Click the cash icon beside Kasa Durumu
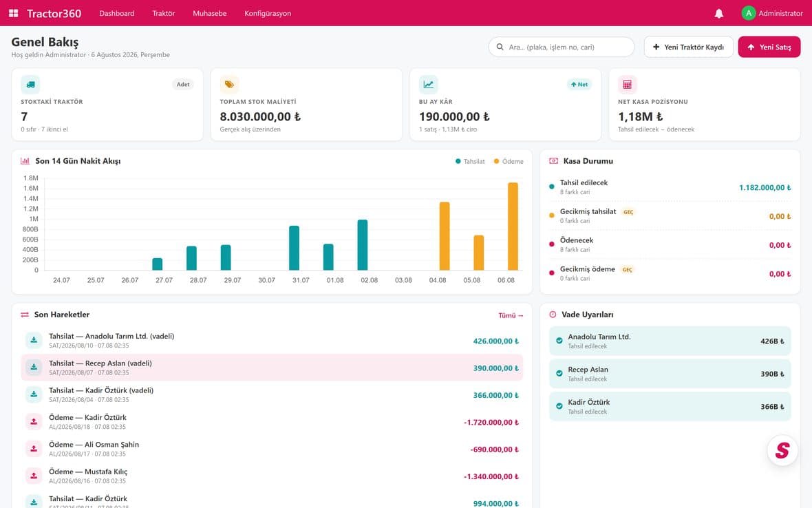 [553, 161]
